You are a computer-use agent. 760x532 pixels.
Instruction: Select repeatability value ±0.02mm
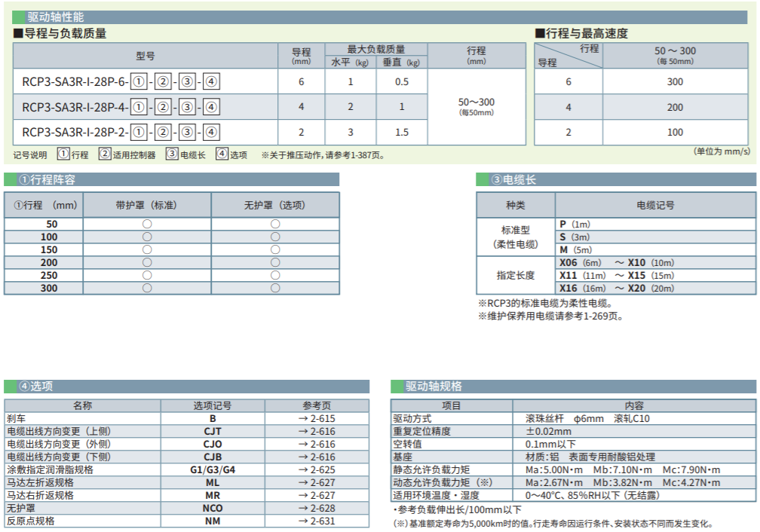548,431
